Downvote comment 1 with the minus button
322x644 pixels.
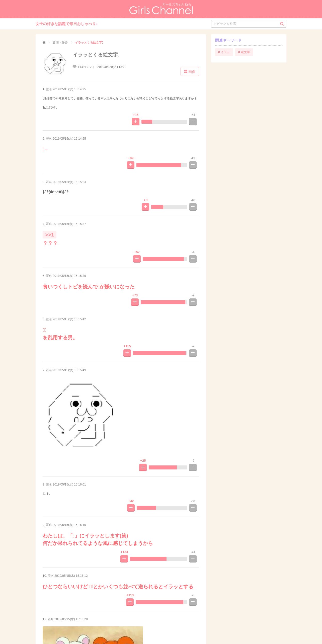(x=193, y=121)
